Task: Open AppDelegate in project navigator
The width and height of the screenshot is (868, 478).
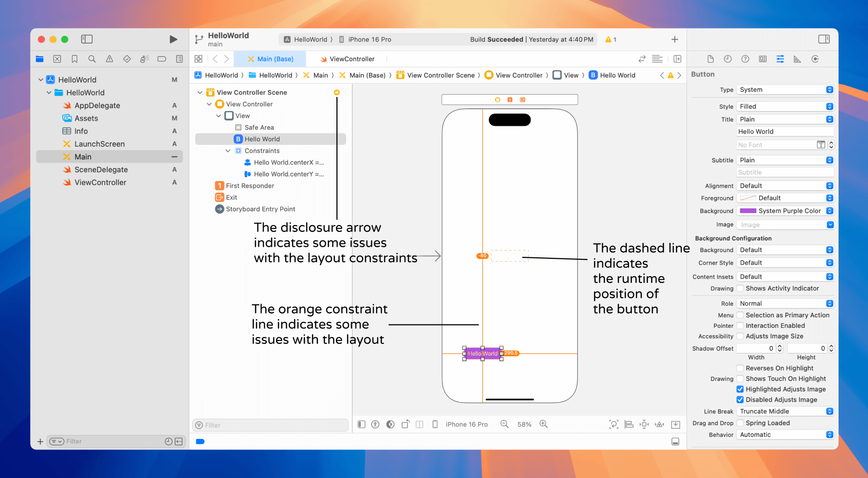Action: [x=97, y=105]
